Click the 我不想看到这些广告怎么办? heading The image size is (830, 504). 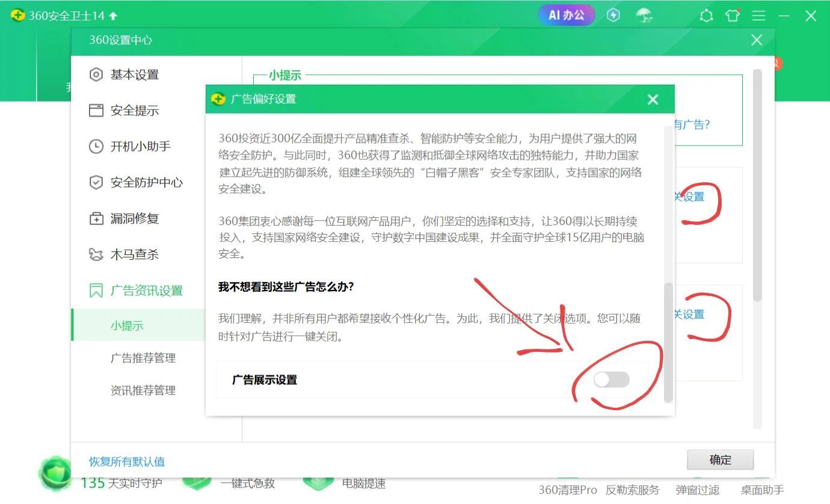(x=286, y=287)
